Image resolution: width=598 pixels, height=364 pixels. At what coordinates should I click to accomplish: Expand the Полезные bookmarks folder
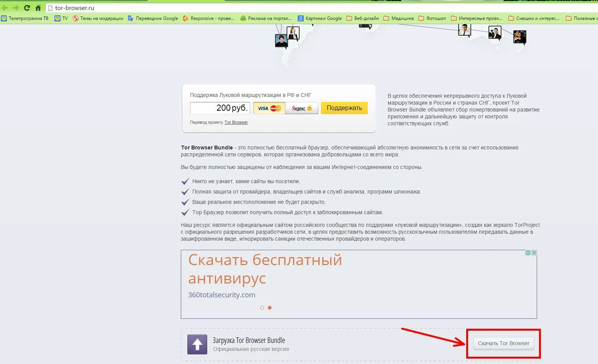[x=582, y=18]
